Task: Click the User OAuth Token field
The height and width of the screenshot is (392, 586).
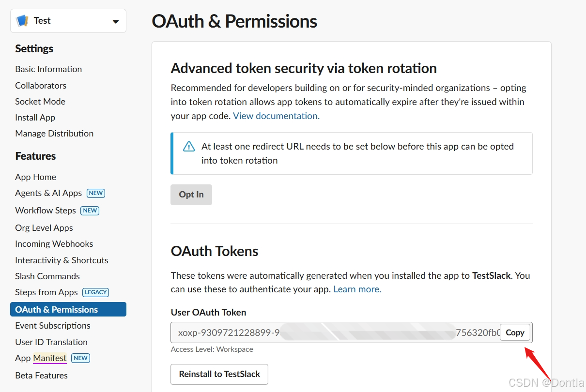Action: click(335, 332)
